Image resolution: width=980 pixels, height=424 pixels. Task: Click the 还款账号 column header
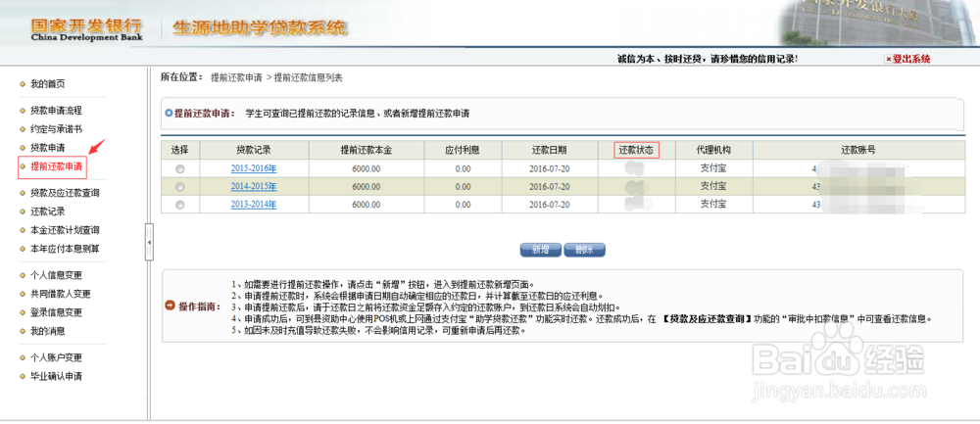tap(857, 150)
